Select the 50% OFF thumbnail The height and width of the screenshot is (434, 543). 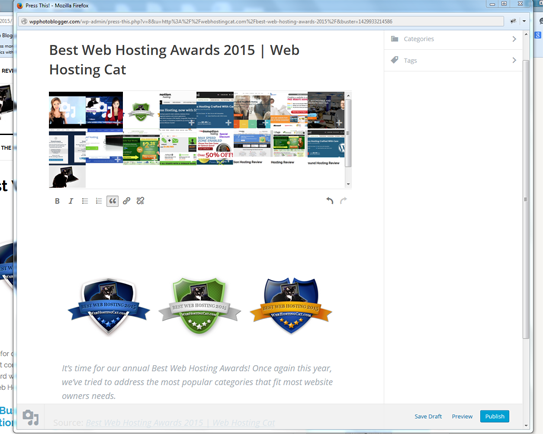click(215, 147)
